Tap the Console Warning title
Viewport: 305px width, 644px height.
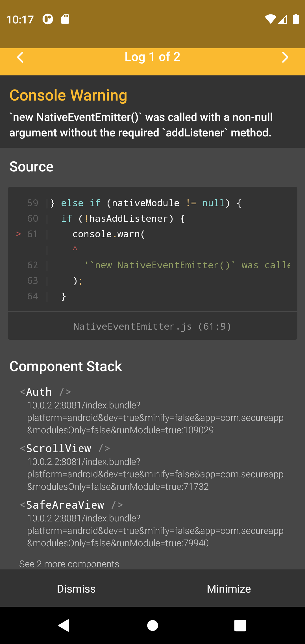[x=68, y=95]
